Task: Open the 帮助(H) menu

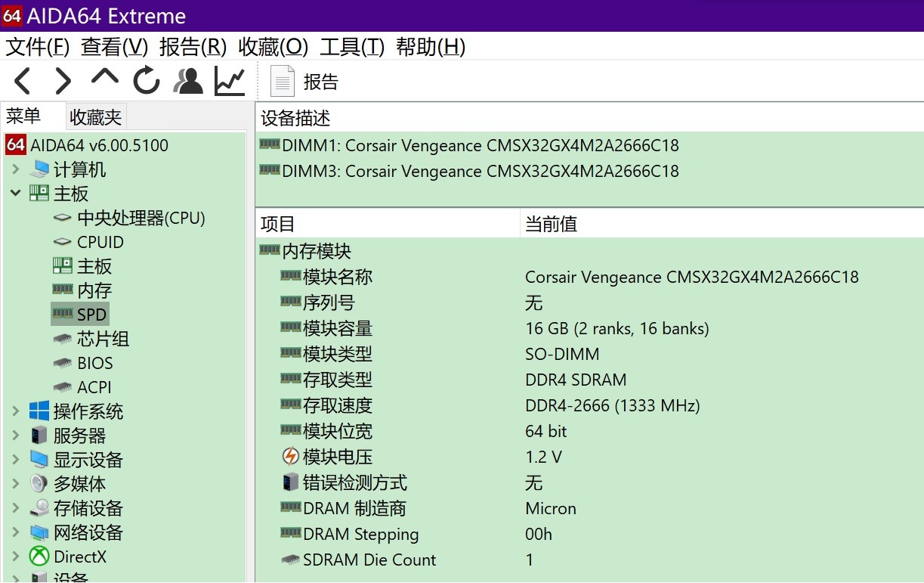Action: (x=431, y=47)
